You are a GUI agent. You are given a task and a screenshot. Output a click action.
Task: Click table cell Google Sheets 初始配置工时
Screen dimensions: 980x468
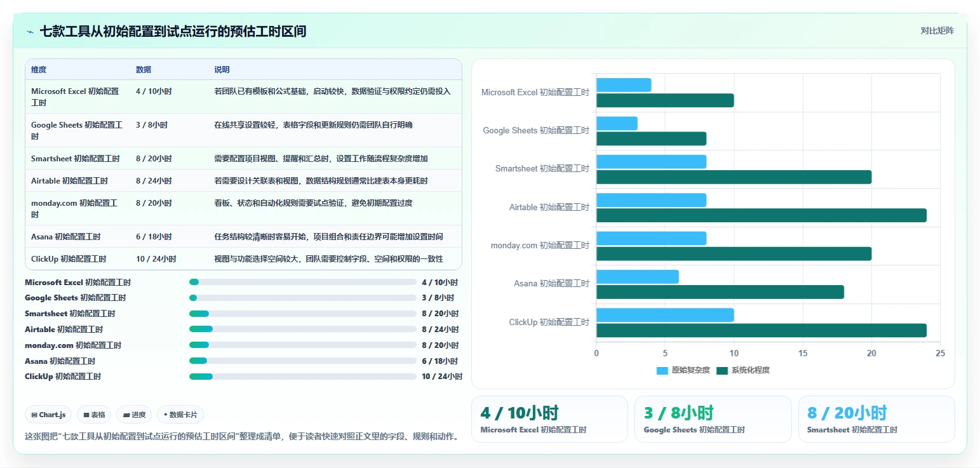pyautogui.click(x=77, y=130)
